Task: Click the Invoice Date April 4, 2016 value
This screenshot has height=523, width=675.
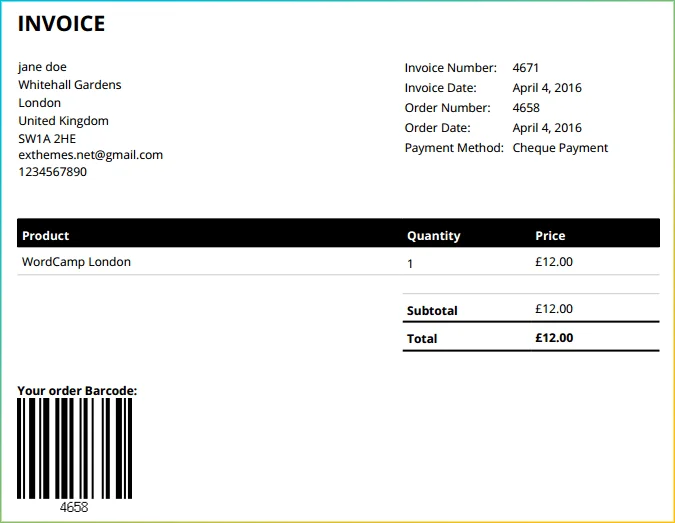Action: click(x=546, y=88)
